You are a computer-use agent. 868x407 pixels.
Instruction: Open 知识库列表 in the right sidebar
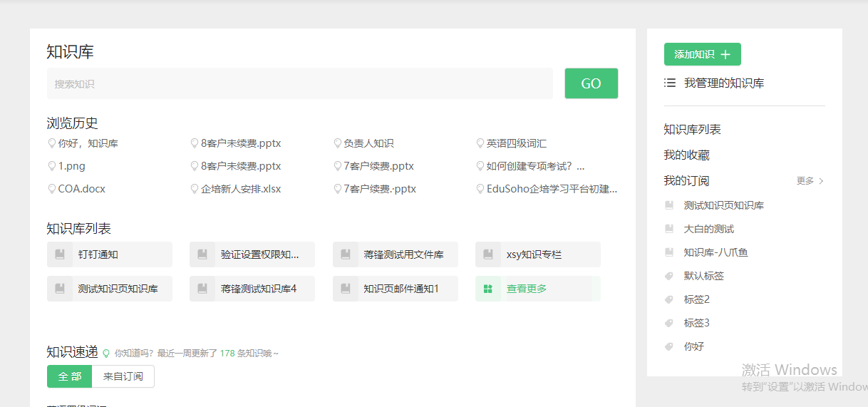[x=692, y=130]
